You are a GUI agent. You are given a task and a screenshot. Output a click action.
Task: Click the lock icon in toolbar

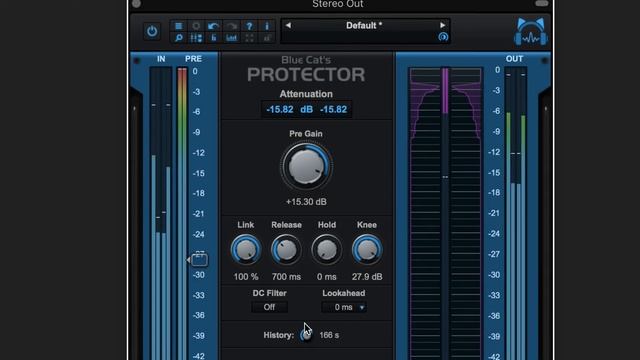213,38
